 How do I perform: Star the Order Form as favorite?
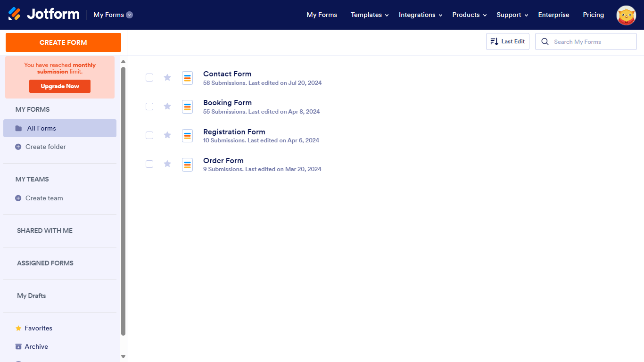click(x=167, y=164)
